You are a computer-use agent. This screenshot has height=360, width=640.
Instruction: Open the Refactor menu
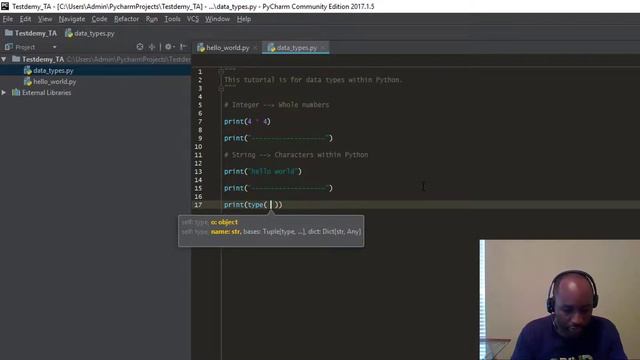point(127,19)
